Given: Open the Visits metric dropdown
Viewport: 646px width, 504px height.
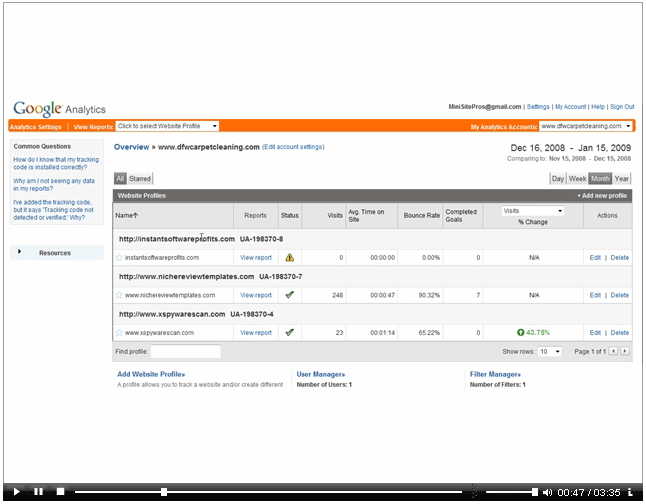Looking at the screenshot, I should [x=533, y=211].
